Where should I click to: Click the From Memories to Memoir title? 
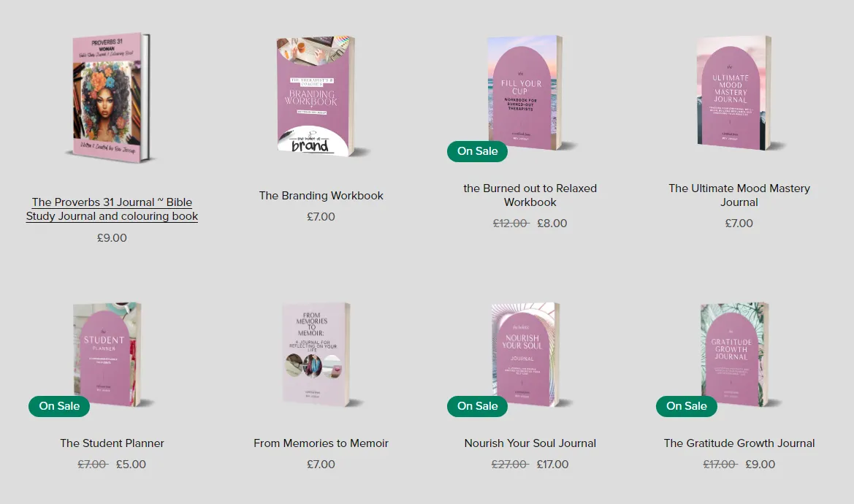click(x=321, y=443)
